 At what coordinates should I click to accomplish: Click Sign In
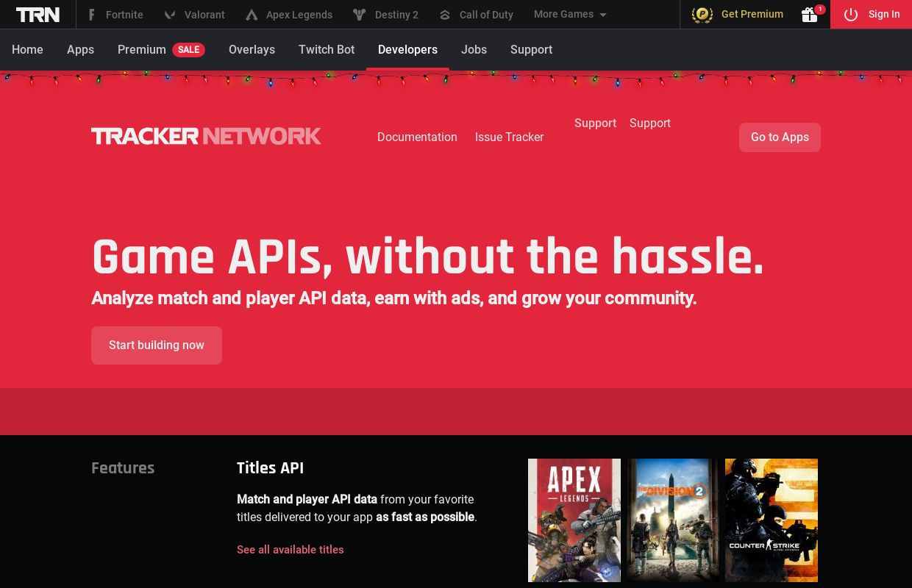(x=872, y=15)
